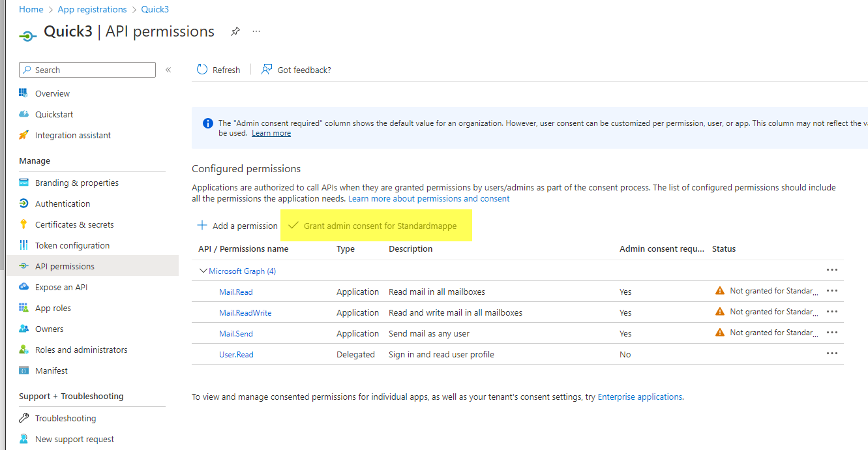The image size is (868, 450).
Task: Click the Status column header
Action: pyautogui.click(x=724, y=248)
